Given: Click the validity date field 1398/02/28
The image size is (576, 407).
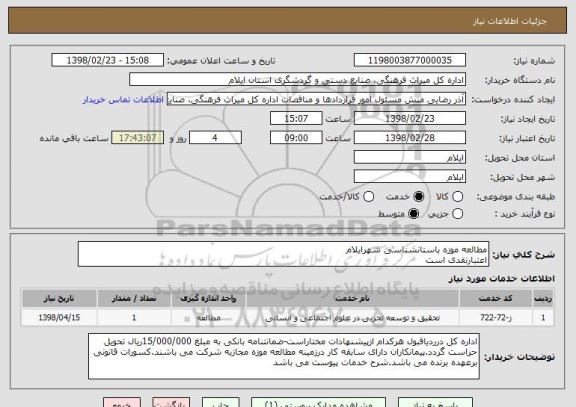Looking at the screenshot, I should [410, 138].
